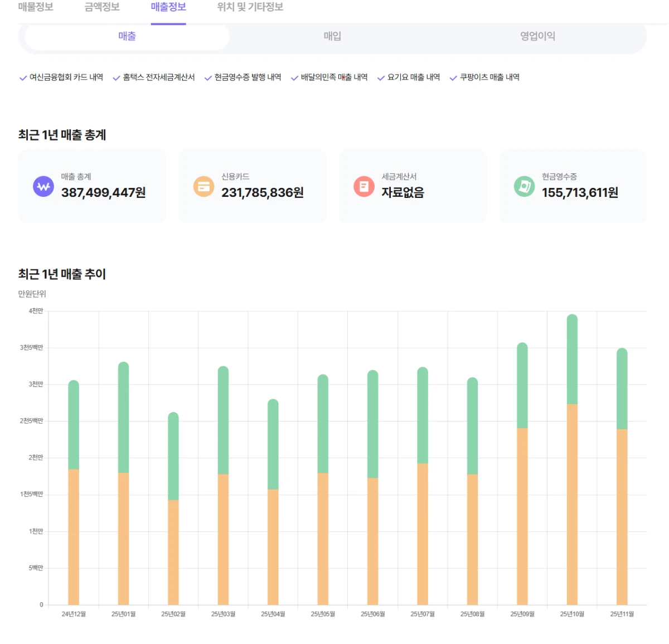Viewport: 669px width, 644px height.
Task: Click the 25년09월 bar in chart
Action: [522, 474]
